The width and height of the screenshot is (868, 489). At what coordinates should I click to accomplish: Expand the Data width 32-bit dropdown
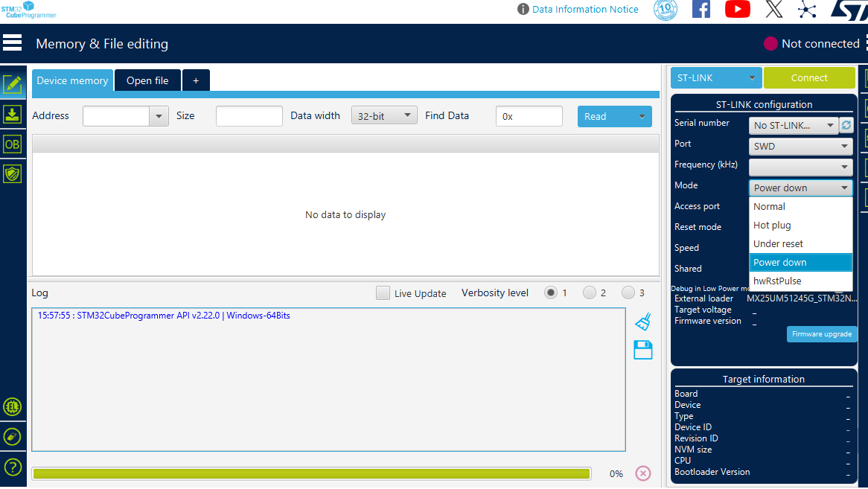coord(384,115)
